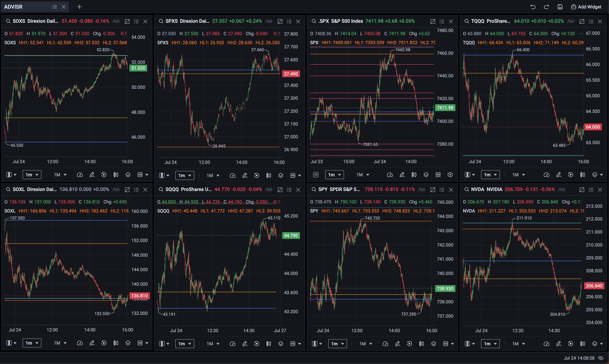Open layers tool in SOXS toolbar
The image size is (609, 364).
tap(128, 175)
